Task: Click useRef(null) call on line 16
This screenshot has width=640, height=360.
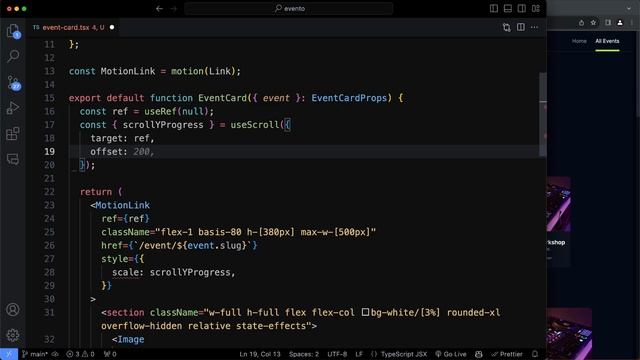Action: click(176, 111)
